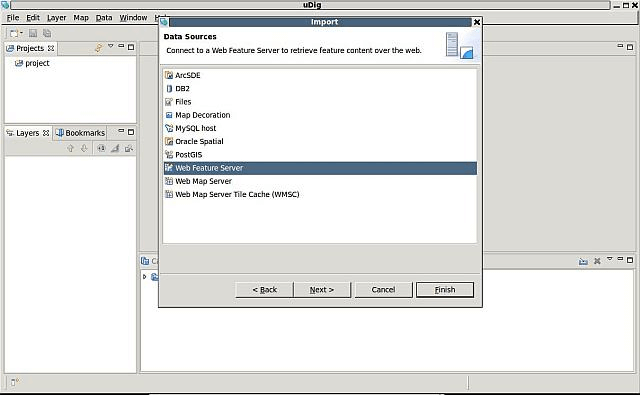
Task: Select DB2 data source
Action: click(320, 89)
